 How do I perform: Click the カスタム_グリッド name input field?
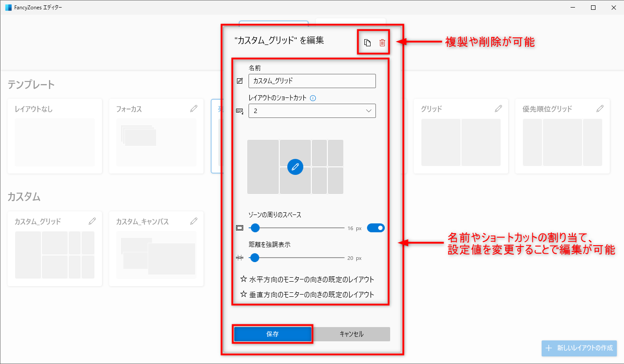pos(312,81)
